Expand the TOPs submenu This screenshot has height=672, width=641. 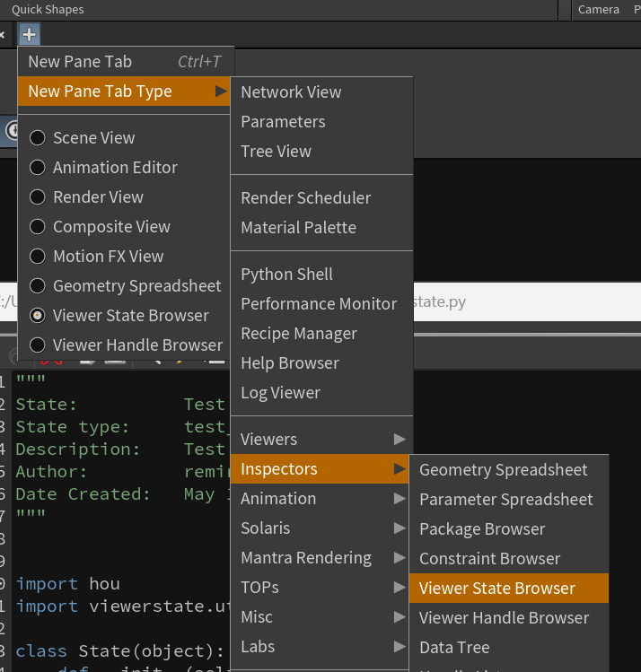click(x=321, y=587)
